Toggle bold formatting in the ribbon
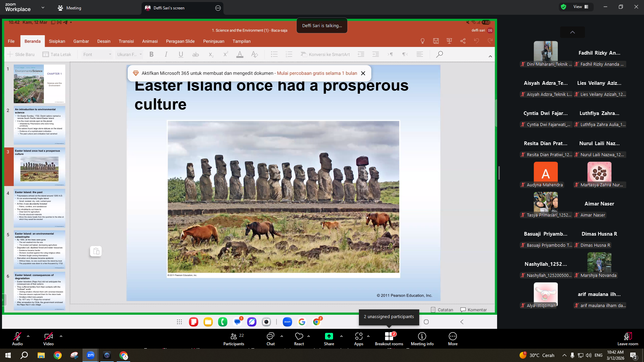The width and height of the screenshot is (644, 362). tap(152, 54)
